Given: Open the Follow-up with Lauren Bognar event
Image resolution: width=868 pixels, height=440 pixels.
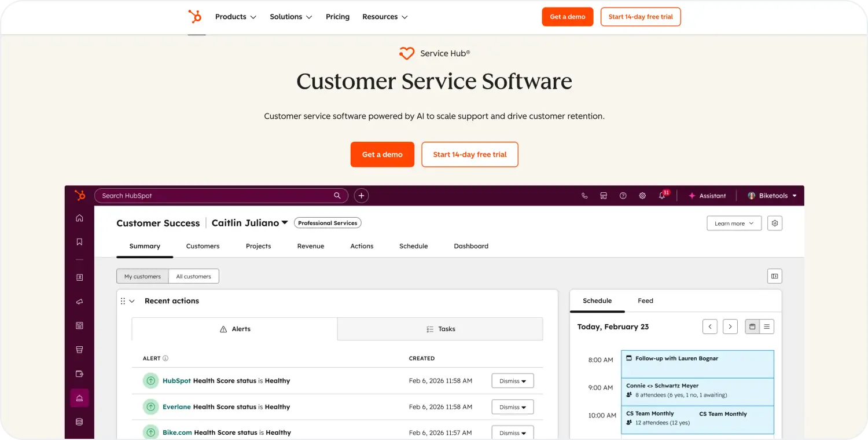Looking at the screenshot, I should (697, 364).
